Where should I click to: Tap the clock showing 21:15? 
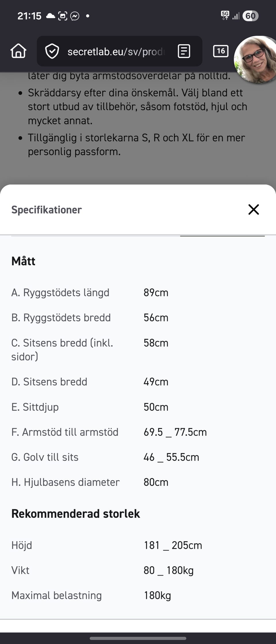coord(29,16)
